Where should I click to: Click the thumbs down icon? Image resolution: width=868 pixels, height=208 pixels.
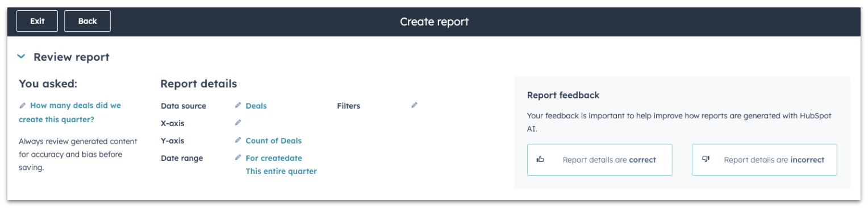tap(706, 159)
